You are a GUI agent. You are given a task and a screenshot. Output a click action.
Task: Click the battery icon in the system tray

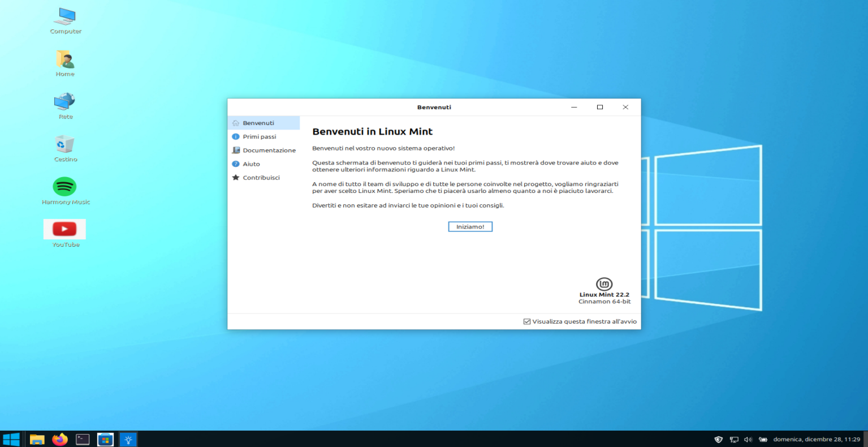coord(763,439)
